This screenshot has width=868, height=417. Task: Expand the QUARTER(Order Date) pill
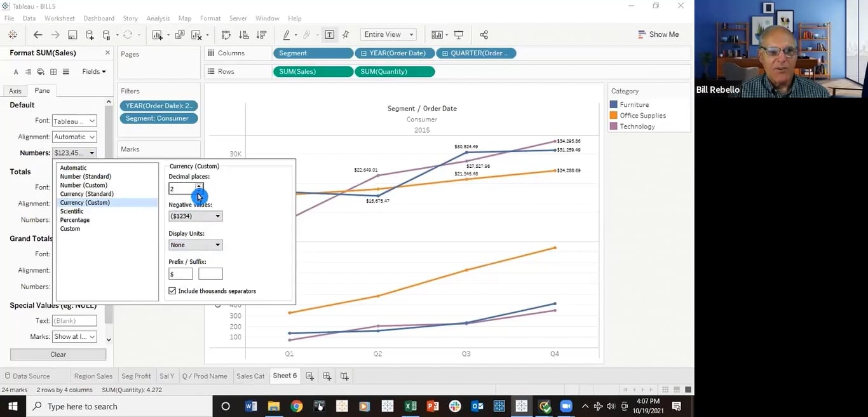[x=445, y=53]
